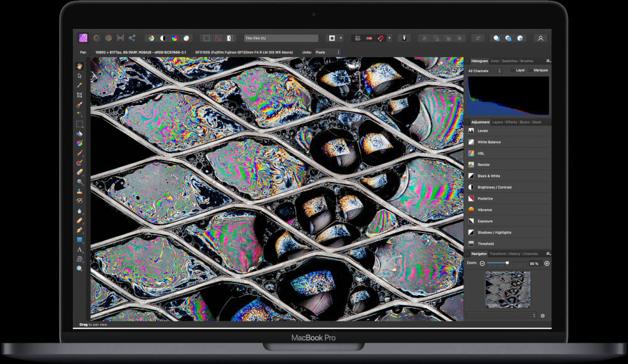Open the Units Pixels dropdown
The image size is (628, 364).
(328, 52)
